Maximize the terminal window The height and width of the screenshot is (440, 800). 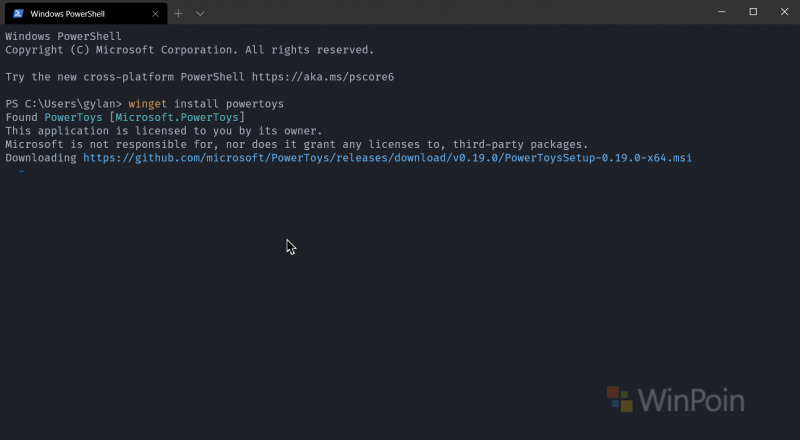753,12
